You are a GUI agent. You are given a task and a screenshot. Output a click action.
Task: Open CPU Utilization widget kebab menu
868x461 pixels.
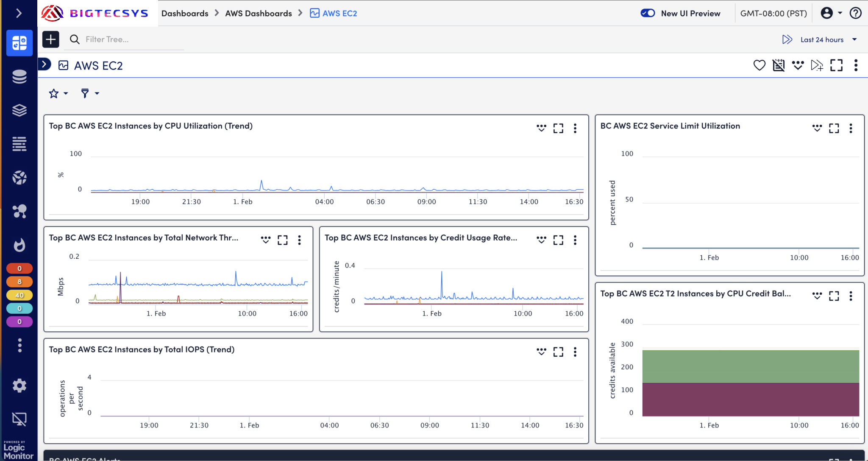click(575, 128)
